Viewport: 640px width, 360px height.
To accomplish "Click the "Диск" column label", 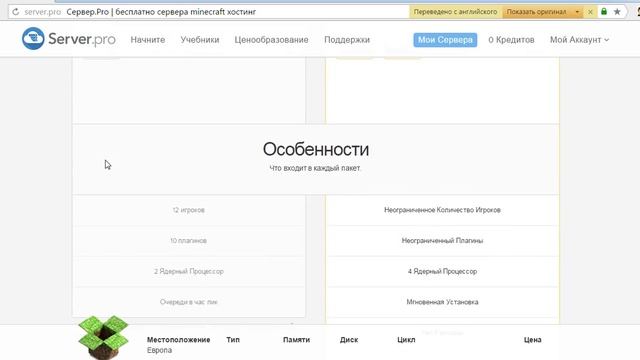I will click(349, 340).
